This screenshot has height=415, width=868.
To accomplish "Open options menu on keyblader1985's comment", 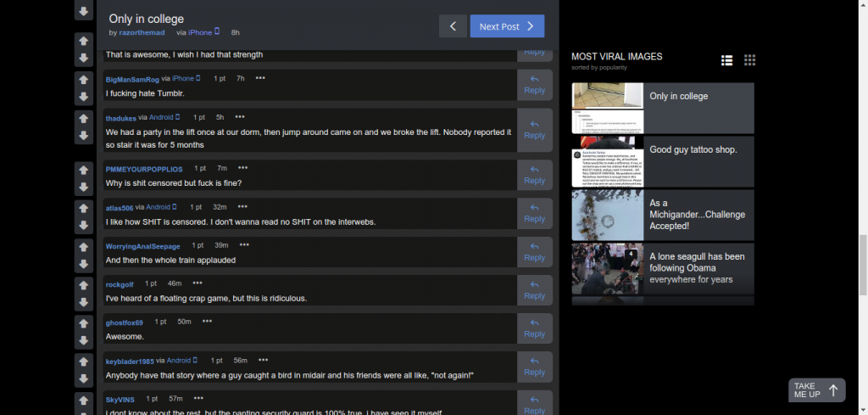I will (x=263, y=360).
